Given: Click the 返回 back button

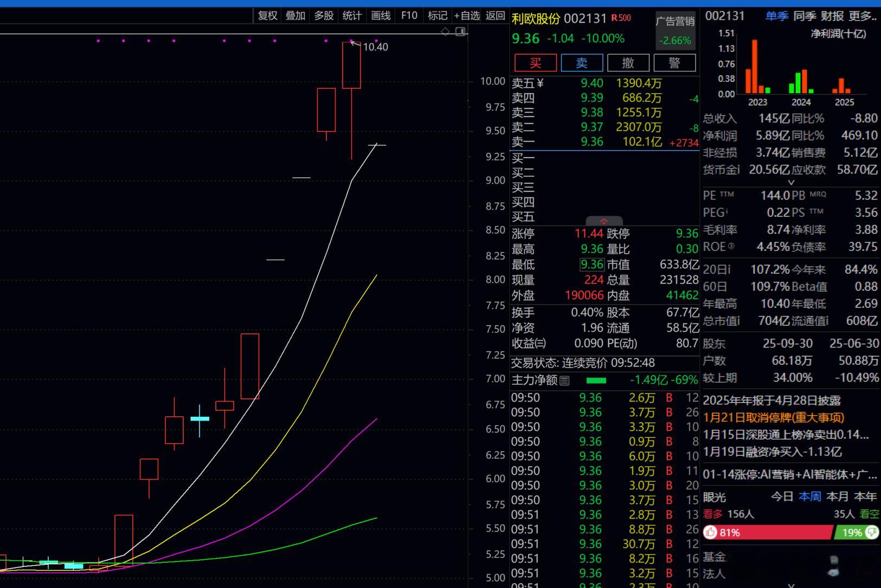Looking at the screenshot, I should coord(496,16).
